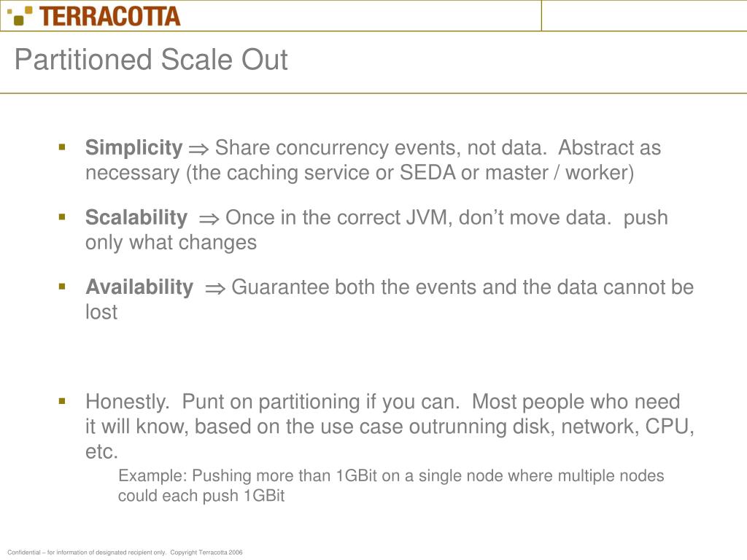Click the Terracotta logo squares icon
Image resolution: width=747 pixels, height=560 pixels.
(x=20, y=16)
